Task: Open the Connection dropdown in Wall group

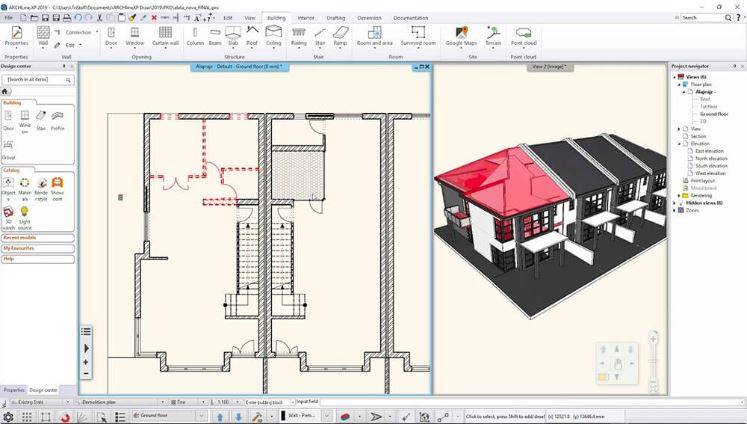Action: 79,32
